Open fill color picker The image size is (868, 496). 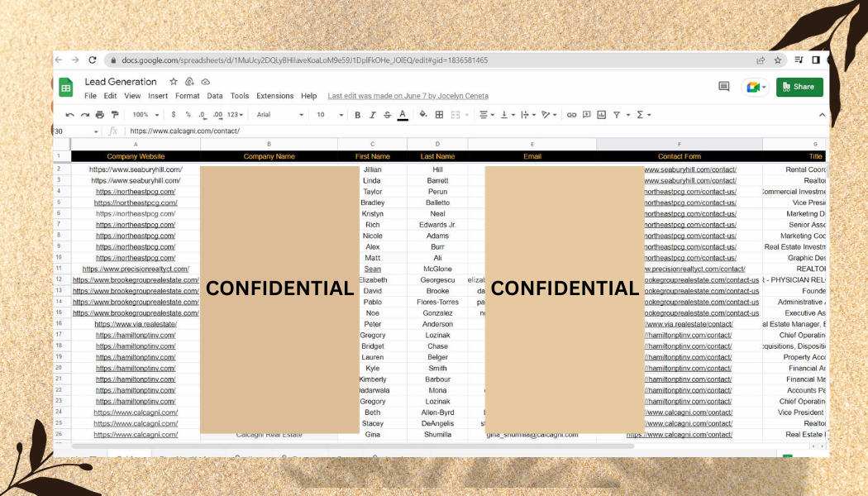point(423,115)
